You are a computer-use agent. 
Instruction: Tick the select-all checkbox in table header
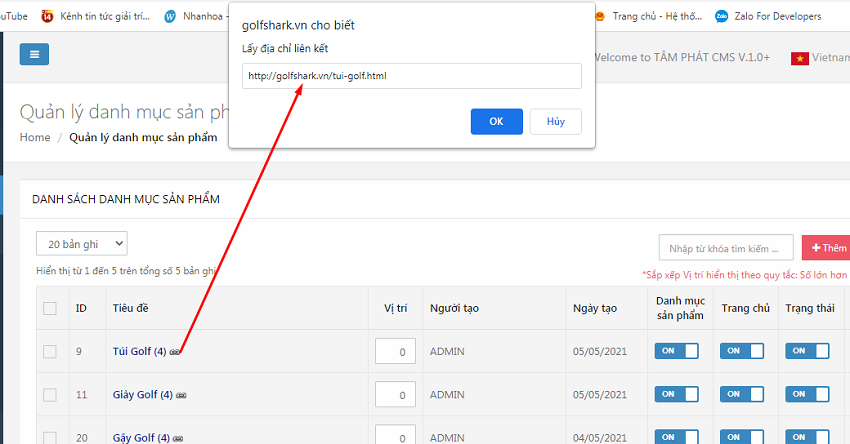(50, 308)
